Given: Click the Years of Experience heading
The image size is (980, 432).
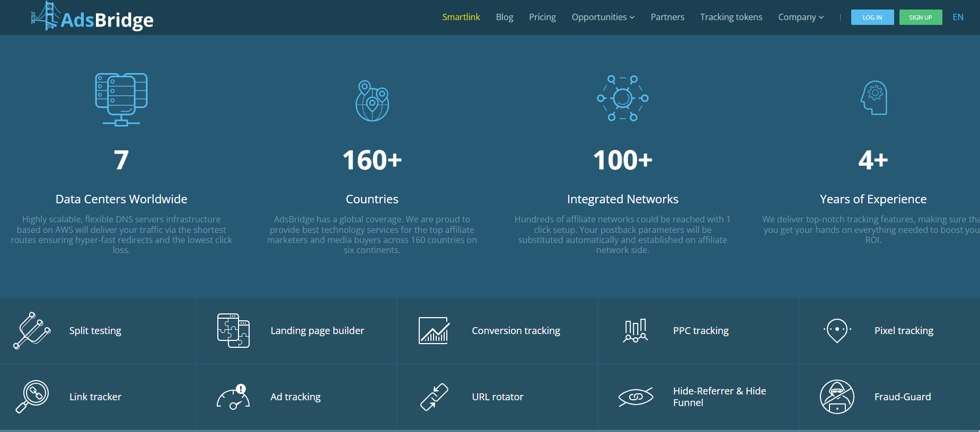Looking at the screenshot, I should (x=873, y=199).
